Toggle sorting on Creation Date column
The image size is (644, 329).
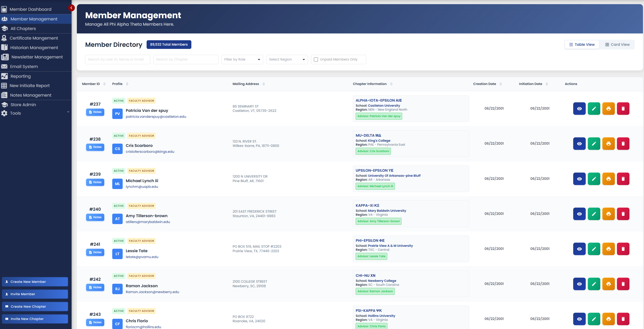pyautogui.click(x=500, y=84)
